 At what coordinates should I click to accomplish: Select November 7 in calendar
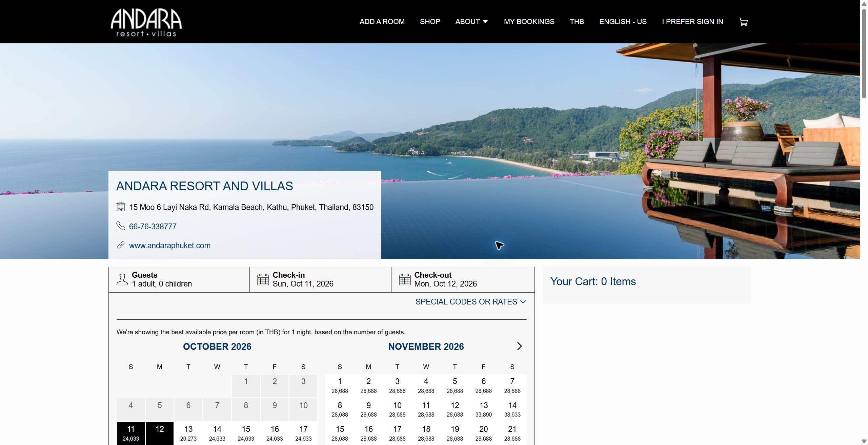(512, 386)
